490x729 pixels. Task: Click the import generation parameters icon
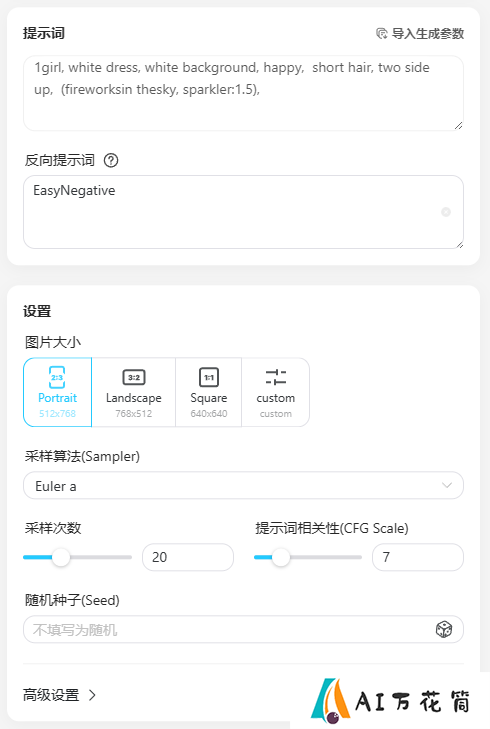382,33
